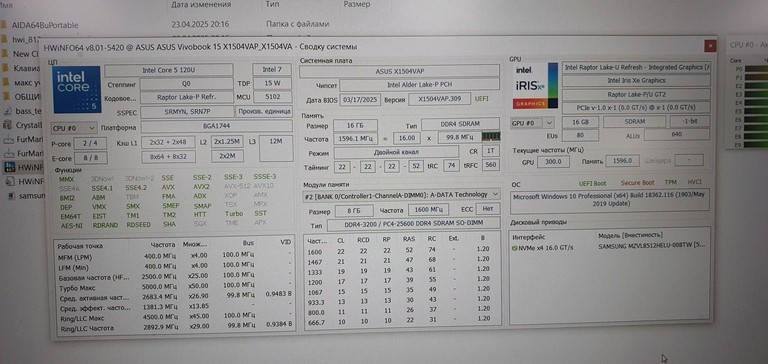
Task: Click the ASUS X1504VAP motherboard field
Action: point(399,72)
